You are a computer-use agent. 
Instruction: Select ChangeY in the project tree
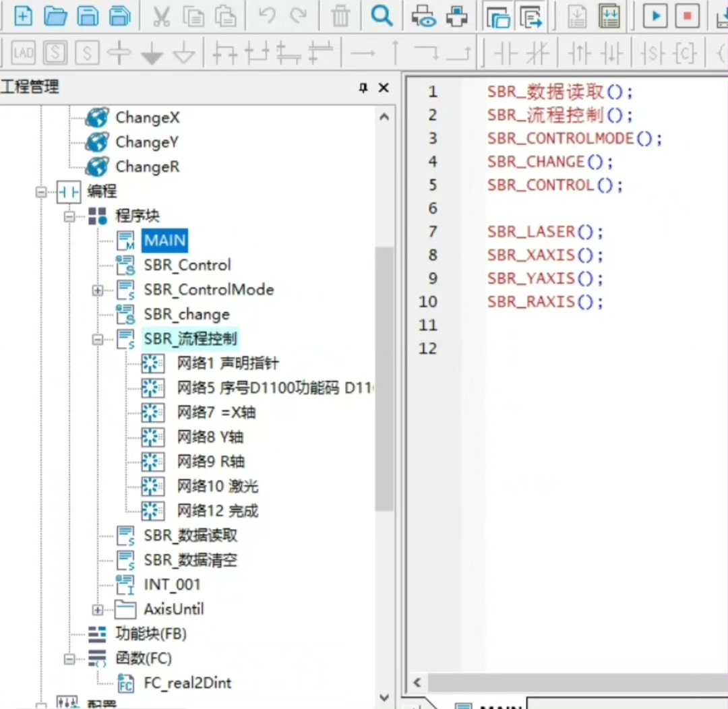pyautogui.click(x=147, y=142)
